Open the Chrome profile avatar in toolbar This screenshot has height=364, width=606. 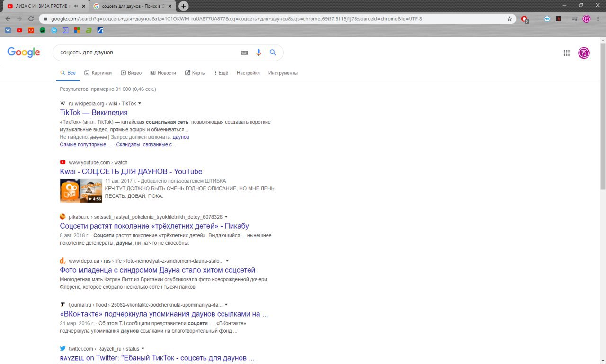[586, 19]
